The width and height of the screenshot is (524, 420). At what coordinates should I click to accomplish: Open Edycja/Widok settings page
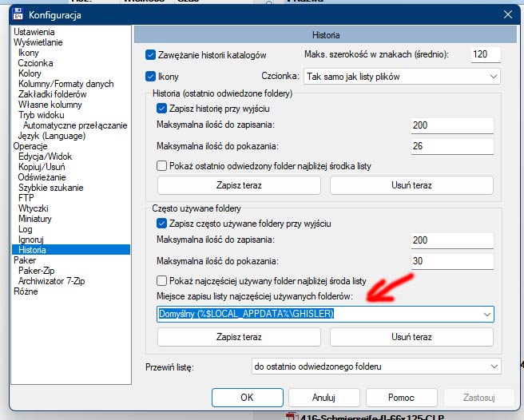click(45, 157)
